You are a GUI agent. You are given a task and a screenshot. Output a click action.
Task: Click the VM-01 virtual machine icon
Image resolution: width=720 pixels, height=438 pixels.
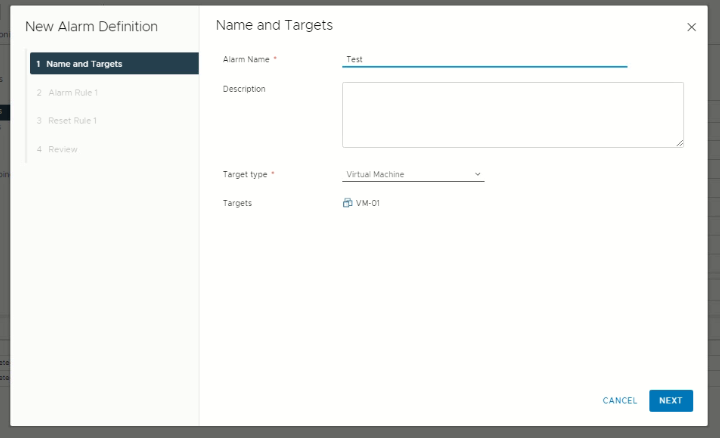pos(348,203)
